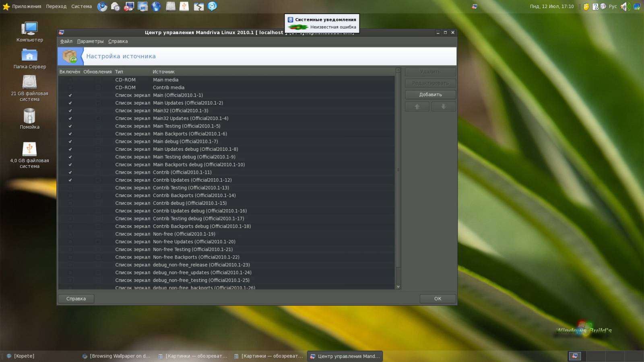Click the OK button

(x=438, y=298)
